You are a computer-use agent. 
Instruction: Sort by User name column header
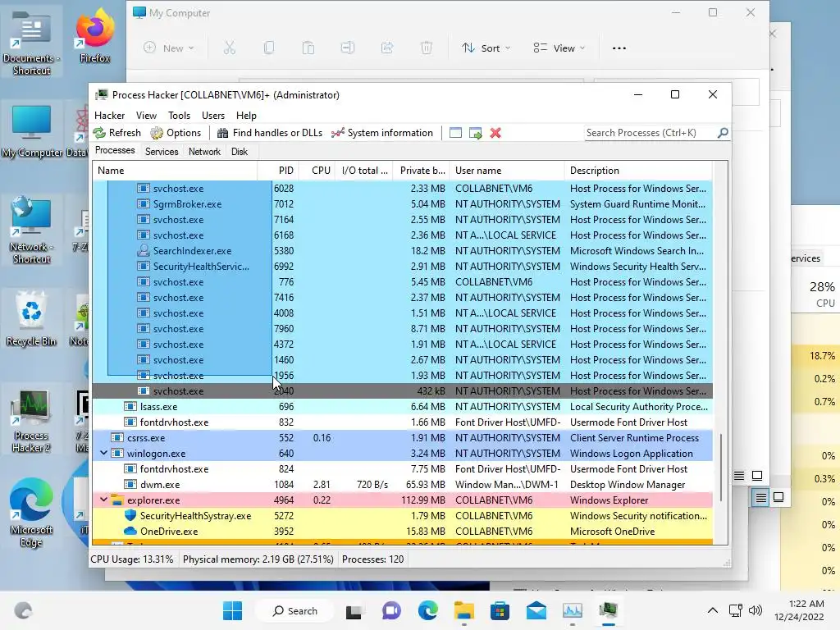(x=507, y=171)
